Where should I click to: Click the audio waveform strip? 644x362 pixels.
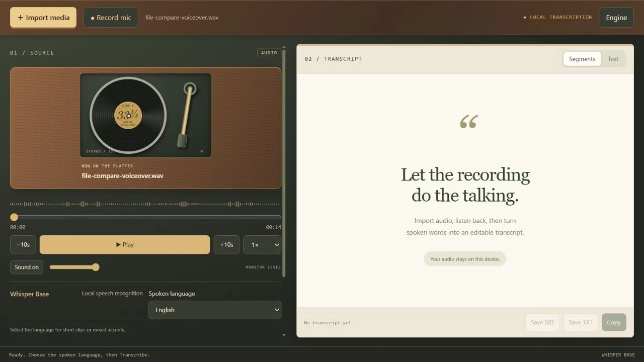click(x=145, y=204)
